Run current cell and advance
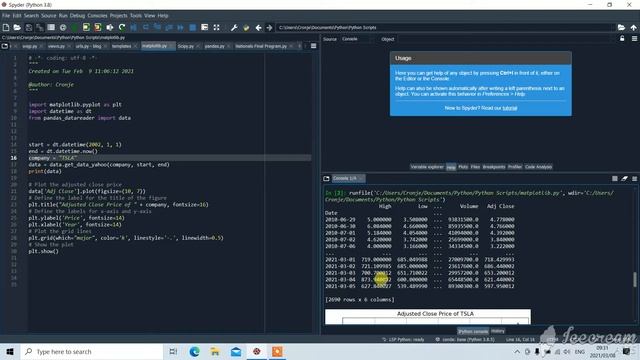Image resolution: width=640 pixels, height=360 pixels. click(x=98, y=27)
